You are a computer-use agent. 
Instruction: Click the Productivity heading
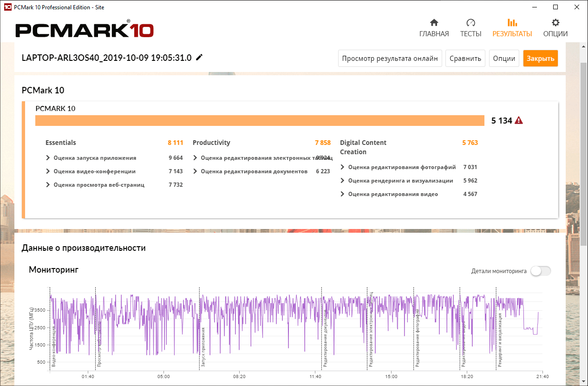coord(211,143)
